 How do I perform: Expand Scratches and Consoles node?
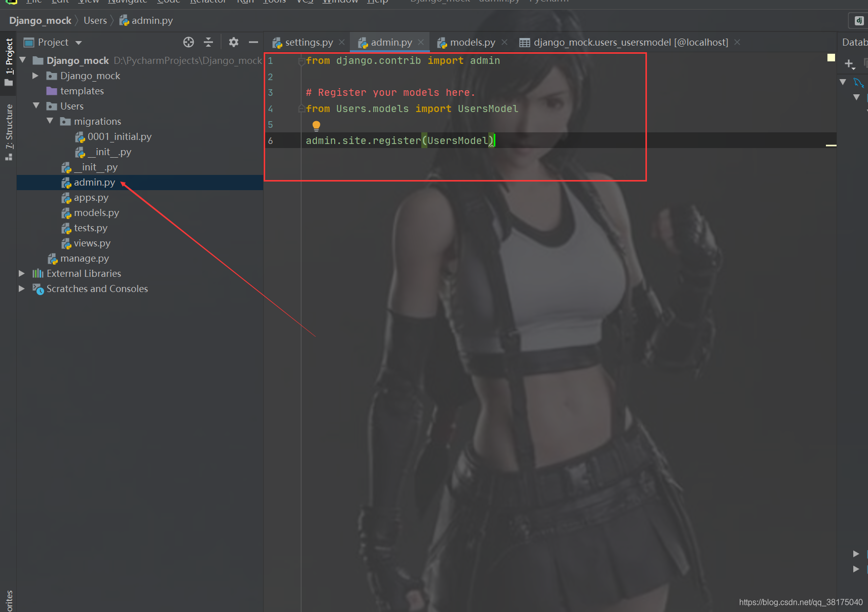pyautogui.click(x=22, y=289)
